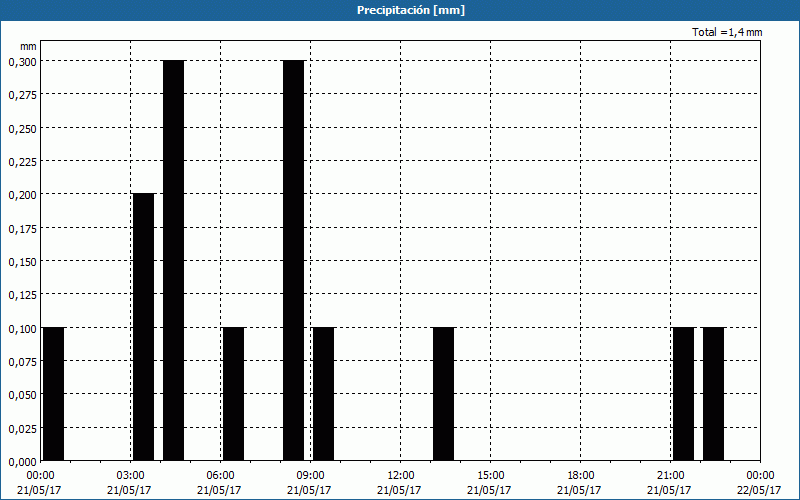The image size is (800, 500).
Task: Click the 15:00 x-axis time label
Action: point(490,476)
